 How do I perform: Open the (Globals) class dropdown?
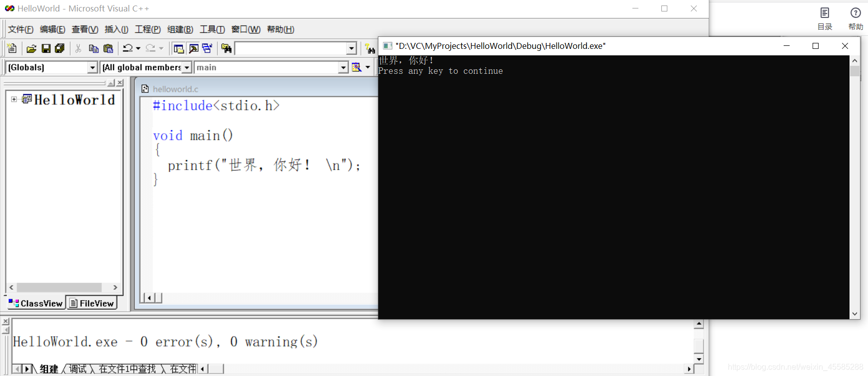pyautogui.click(x=92, y=67)
